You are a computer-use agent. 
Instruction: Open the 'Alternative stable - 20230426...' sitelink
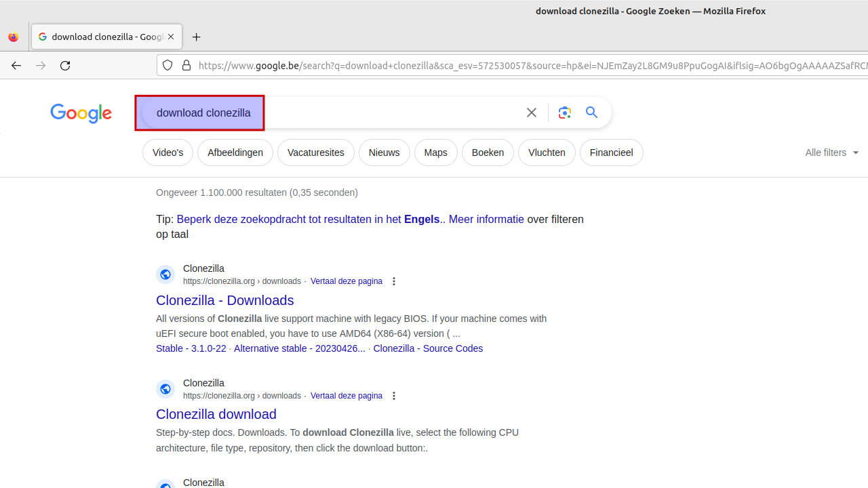300,348
